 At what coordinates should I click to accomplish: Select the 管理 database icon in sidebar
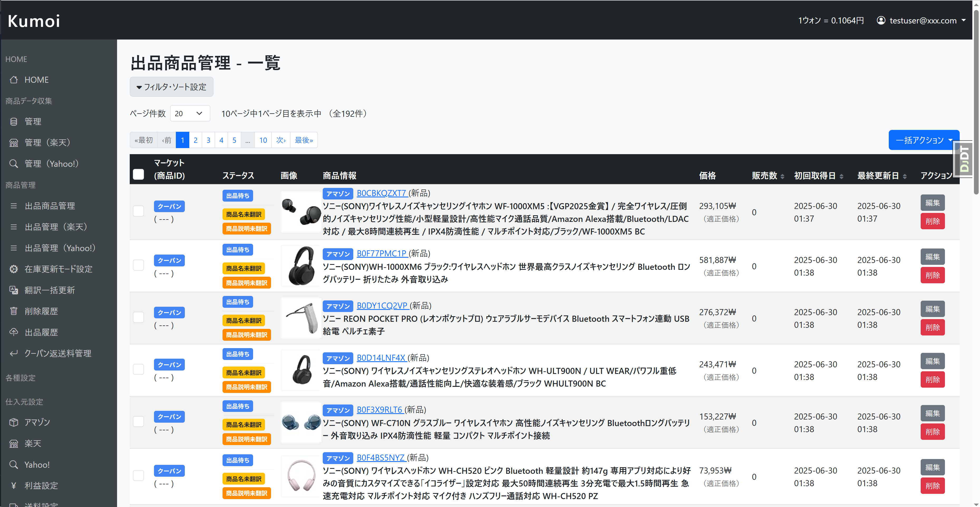[14, 121]
